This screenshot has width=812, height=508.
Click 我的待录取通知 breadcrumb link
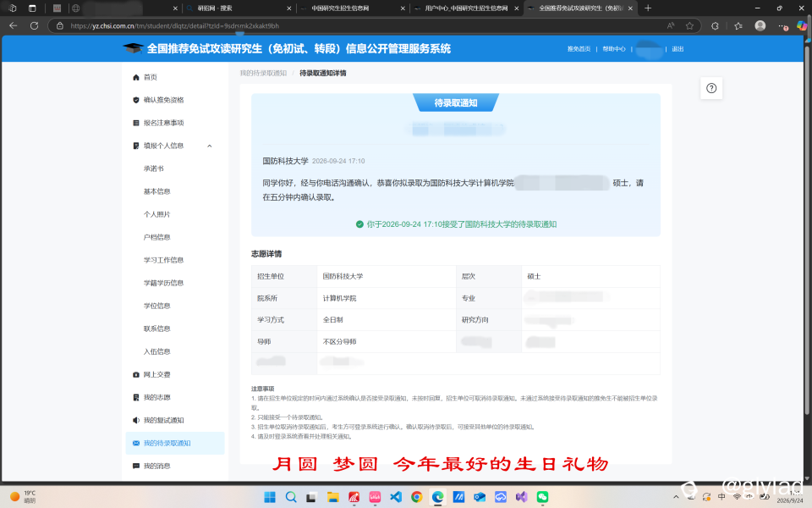(x=263, y=73)
